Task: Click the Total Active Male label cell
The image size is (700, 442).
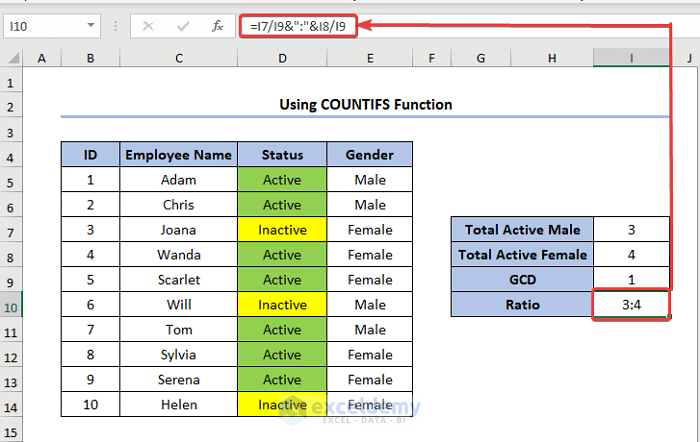Action: click(x=521, y=230)
